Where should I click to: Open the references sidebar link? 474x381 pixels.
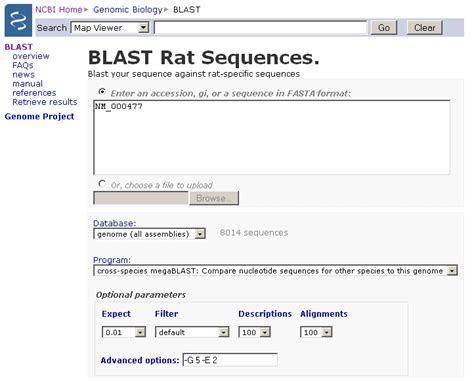[x=34, y=93]
